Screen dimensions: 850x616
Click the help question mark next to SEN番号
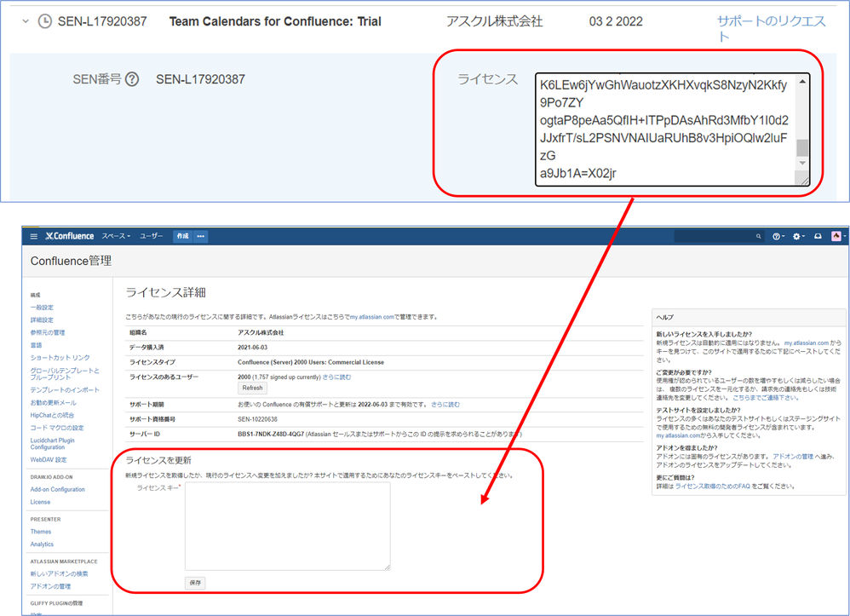click(132, 79)
